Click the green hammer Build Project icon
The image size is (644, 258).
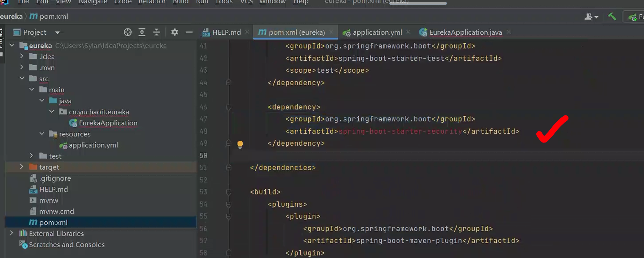point(612,17)
